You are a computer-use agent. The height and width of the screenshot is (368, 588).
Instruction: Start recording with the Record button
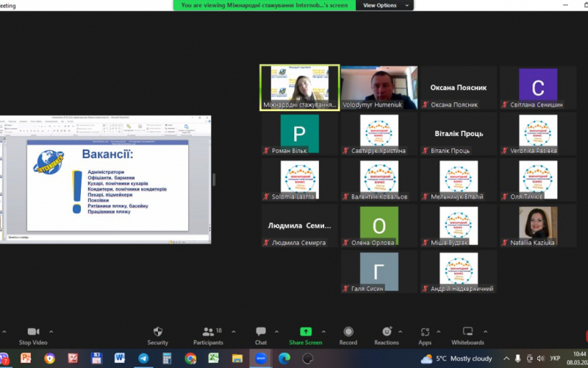[x=348, y=336]
